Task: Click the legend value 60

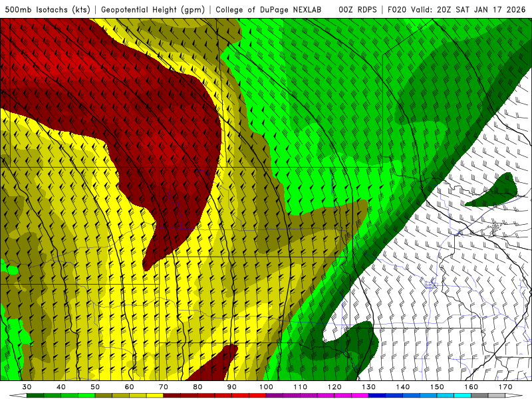Action: pyautogui.click(x=129, y=387)
